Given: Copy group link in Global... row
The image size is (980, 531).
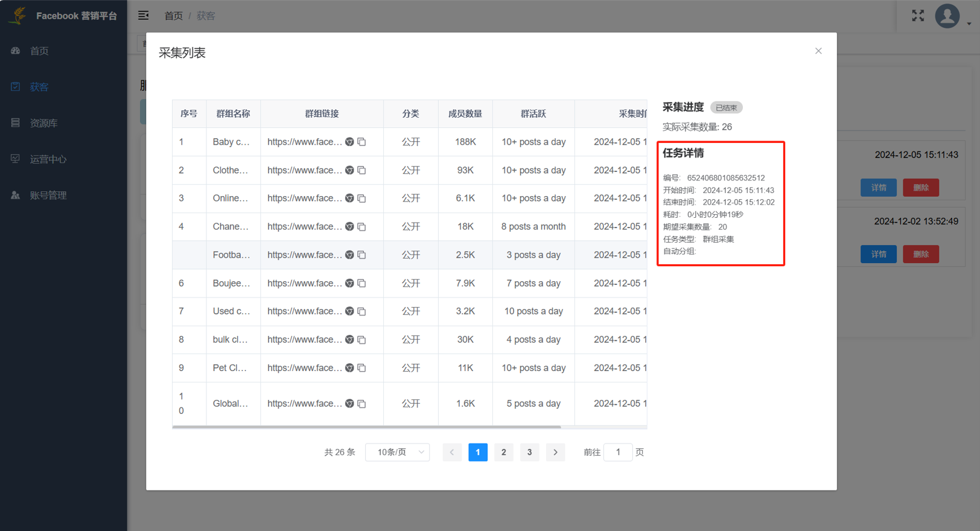Looking at the screenshot, I should point(361,403).
